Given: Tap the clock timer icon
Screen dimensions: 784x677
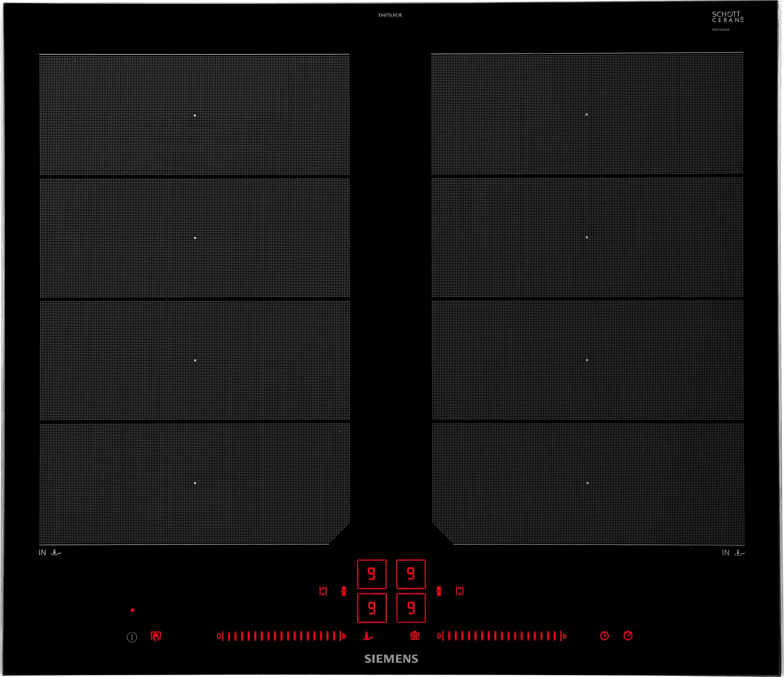Looking at the screenshot, I should (x=604, y=636).
